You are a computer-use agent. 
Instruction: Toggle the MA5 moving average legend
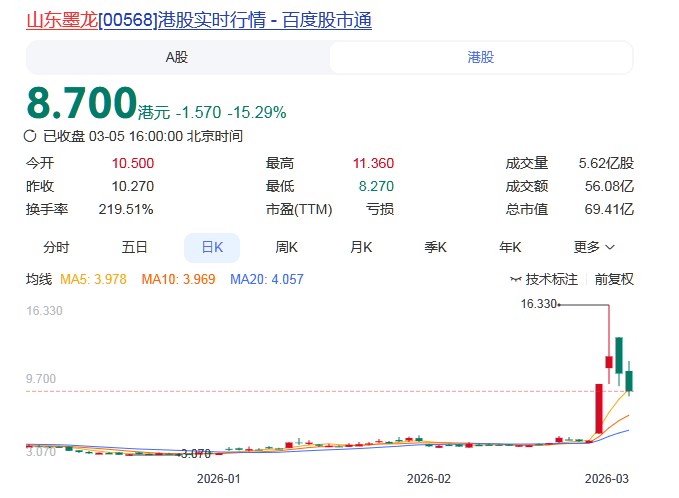click(97, 279)
